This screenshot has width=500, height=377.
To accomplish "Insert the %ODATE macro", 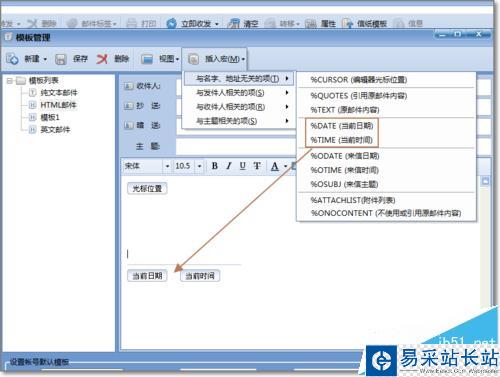I will coord(345,156).
